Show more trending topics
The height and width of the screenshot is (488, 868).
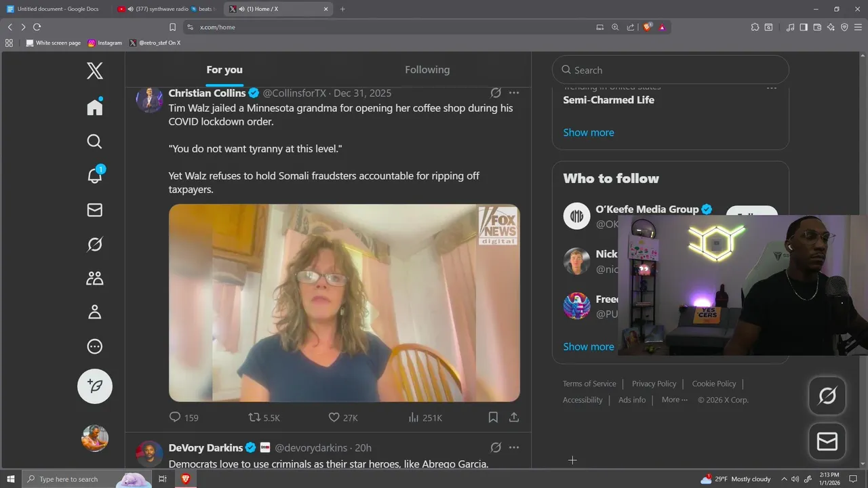pyautogui.click(x=589, y=133)
